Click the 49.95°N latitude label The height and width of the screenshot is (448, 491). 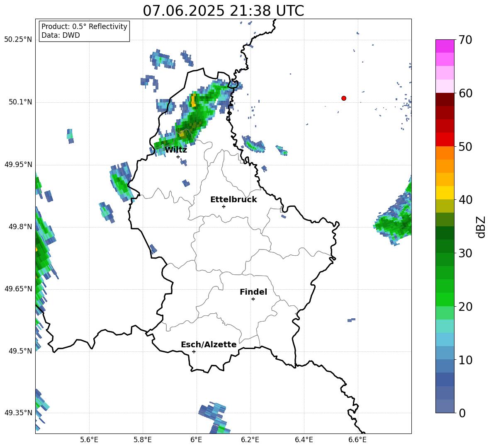18,165
